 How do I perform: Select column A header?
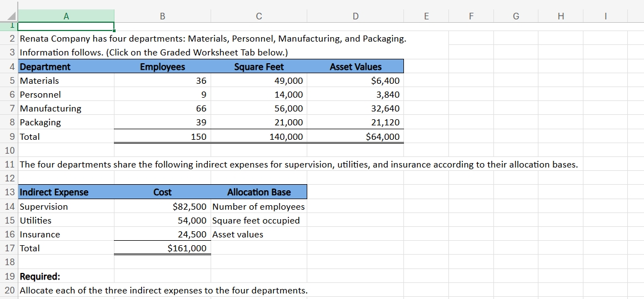[66, 16]
